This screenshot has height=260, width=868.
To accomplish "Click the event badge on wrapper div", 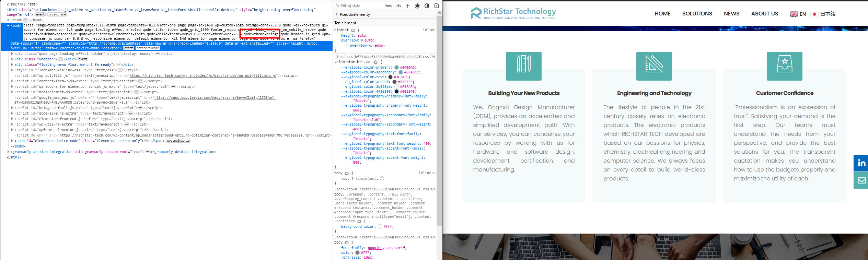I will coord(83,59).
